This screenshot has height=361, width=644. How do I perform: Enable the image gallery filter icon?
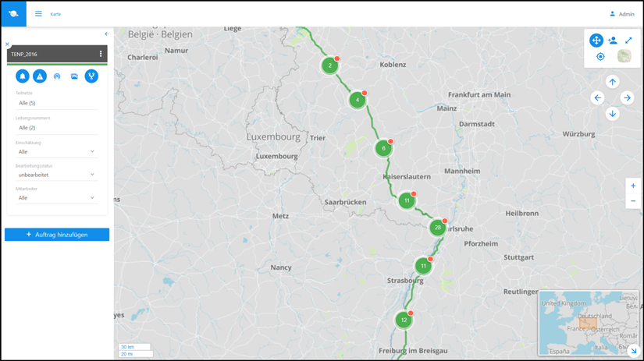(74, 76)
